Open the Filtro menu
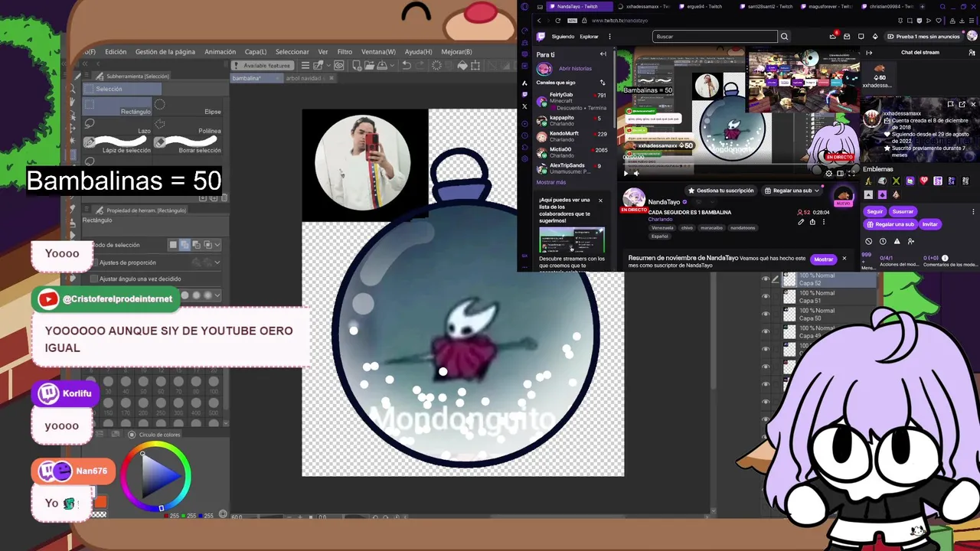The image size is (980, 551). coord(345,52)
